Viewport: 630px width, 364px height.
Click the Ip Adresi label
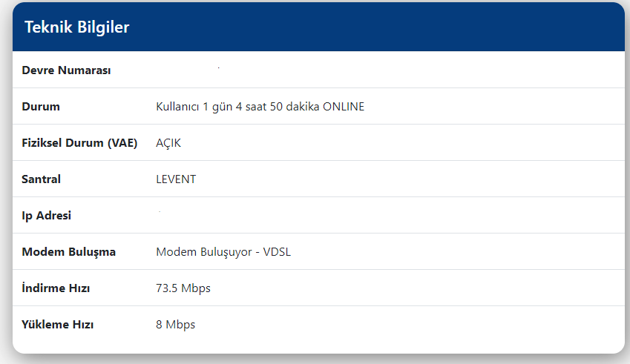pos(47,216)
